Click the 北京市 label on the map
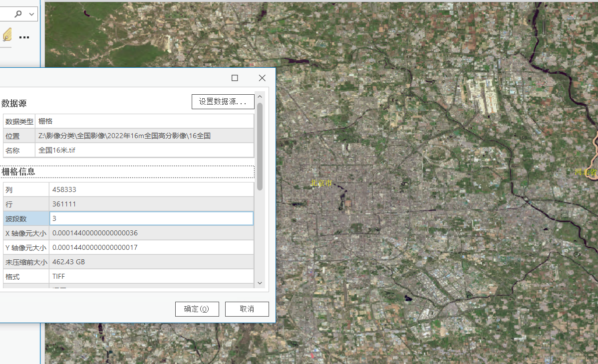Screen dimensions: 598x364 point(321,183)
